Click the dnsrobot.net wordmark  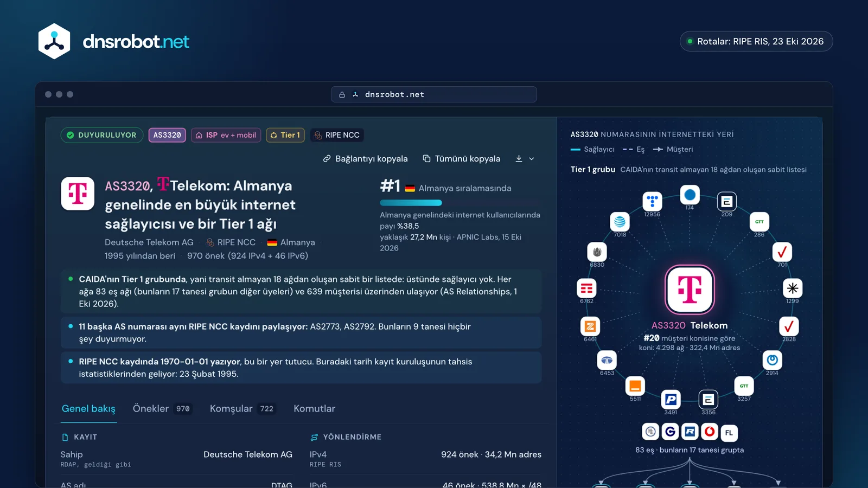[136, 42]
